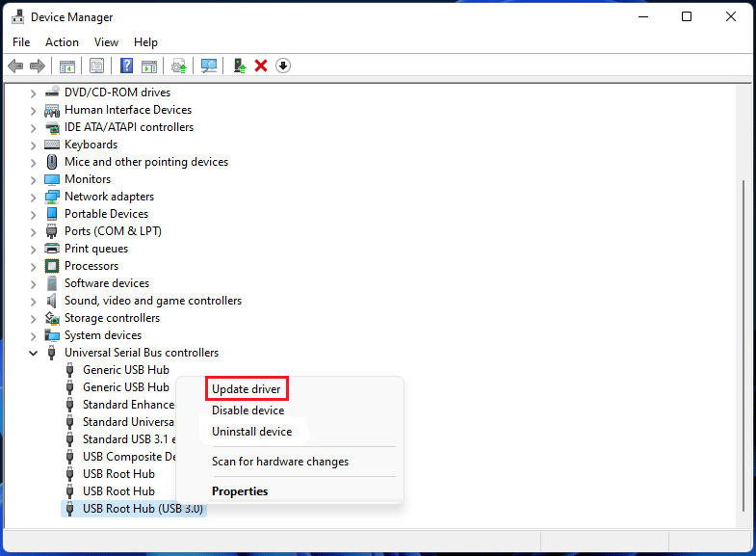Click the Keyboards category icon
This screenshot has height=556, width=756.
(52, 145)
